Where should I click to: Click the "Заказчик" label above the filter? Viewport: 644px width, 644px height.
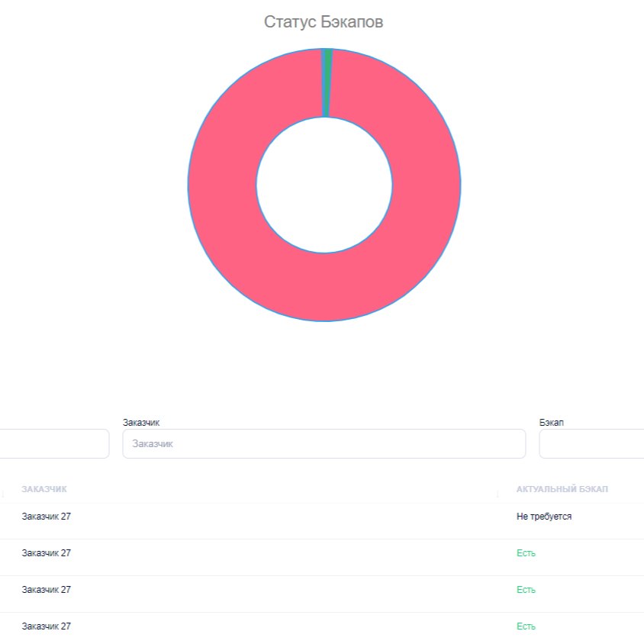click(141, 422)
